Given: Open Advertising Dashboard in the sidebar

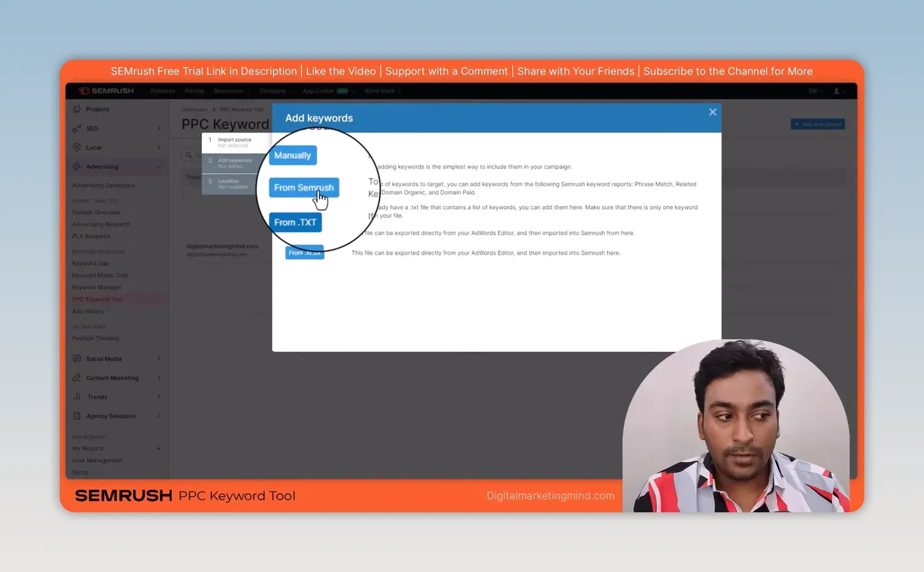Looking at the screenshot, I should (x=103, y=185).
